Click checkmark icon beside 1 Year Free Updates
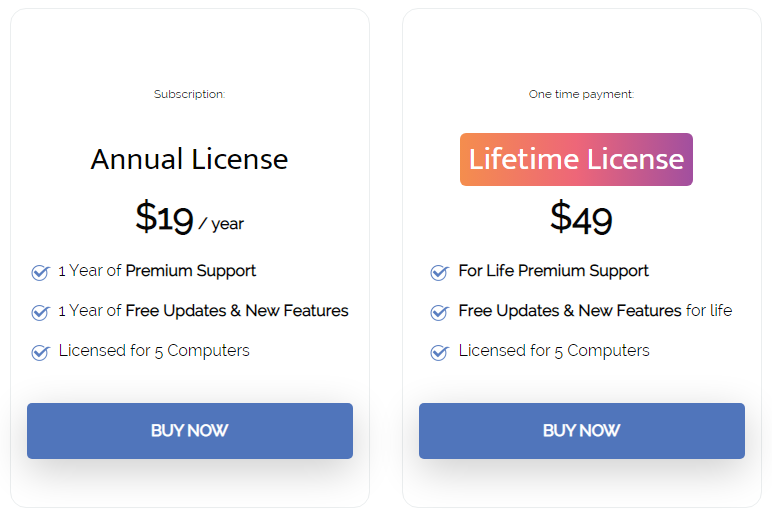 (x=40, y=312)
